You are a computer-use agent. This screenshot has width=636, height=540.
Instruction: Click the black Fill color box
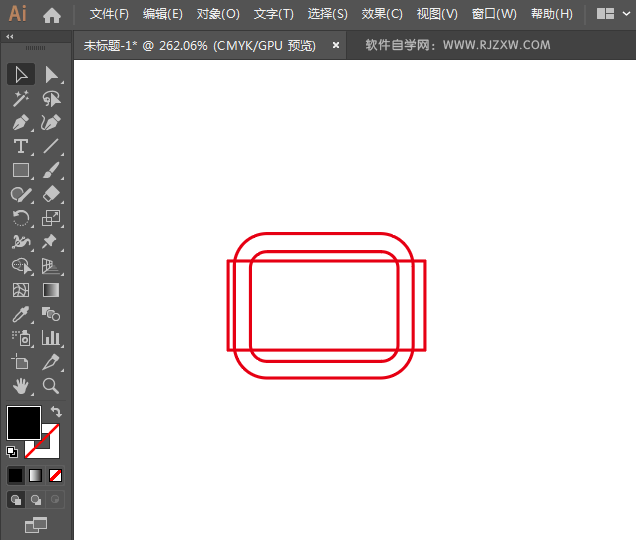[x=24, y=423]
